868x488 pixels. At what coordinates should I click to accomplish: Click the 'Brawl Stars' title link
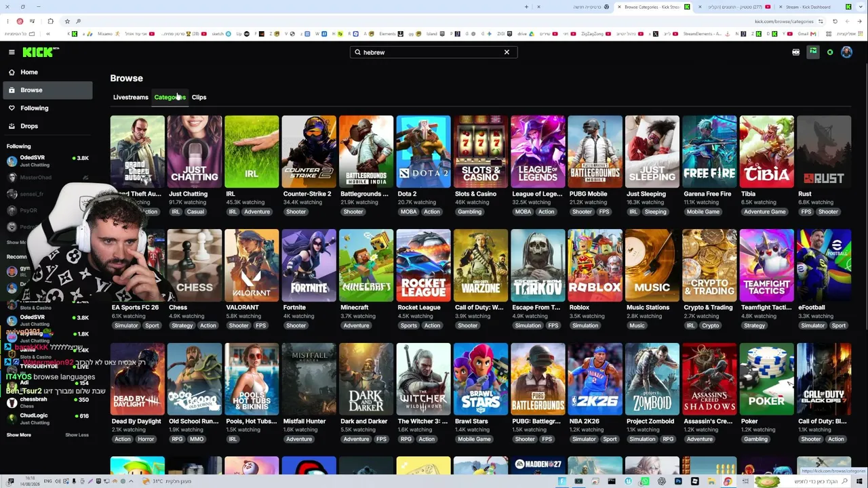471,422
